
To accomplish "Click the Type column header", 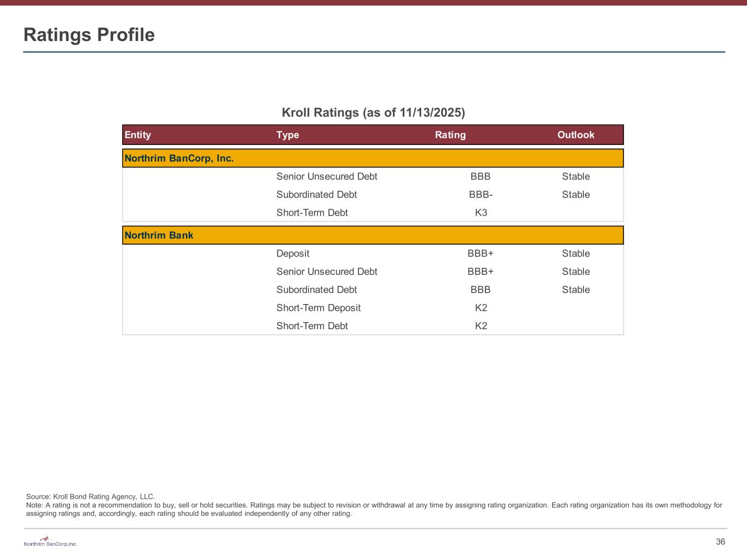I will point(288,135).
